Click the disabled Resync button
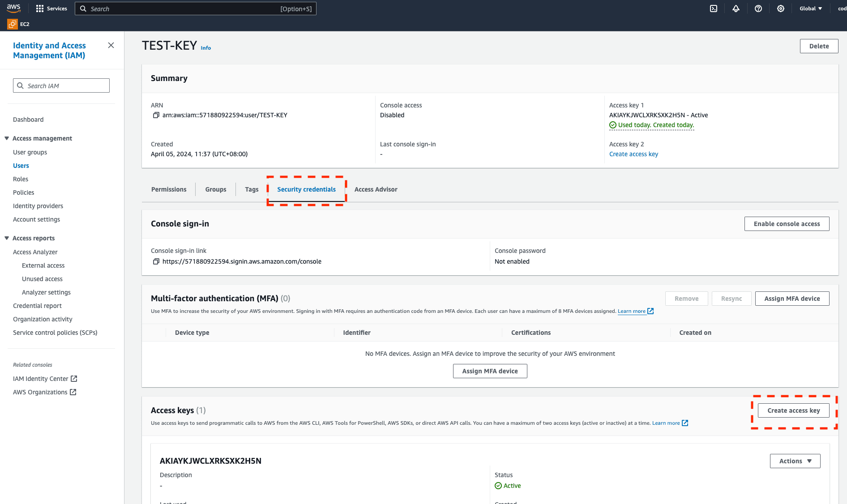The width and height of the screenshot is (847, 504). pyautogui.click(x=731, y=299)
